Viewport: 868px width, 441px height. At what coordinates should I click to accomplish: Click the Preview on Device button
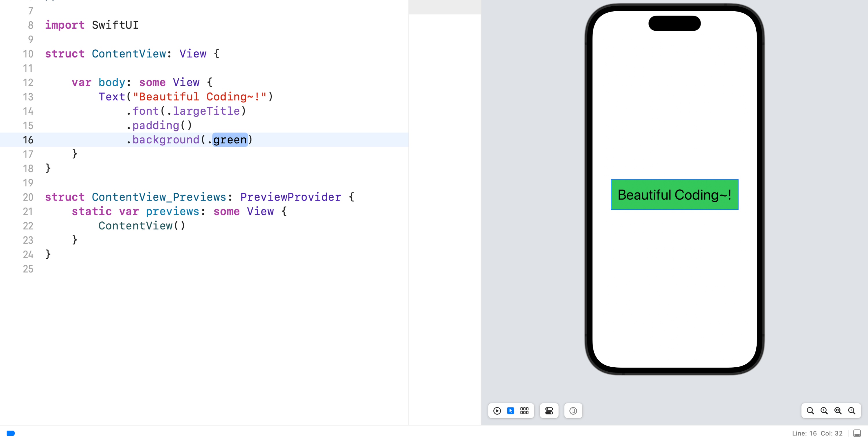tap(573, 411)
